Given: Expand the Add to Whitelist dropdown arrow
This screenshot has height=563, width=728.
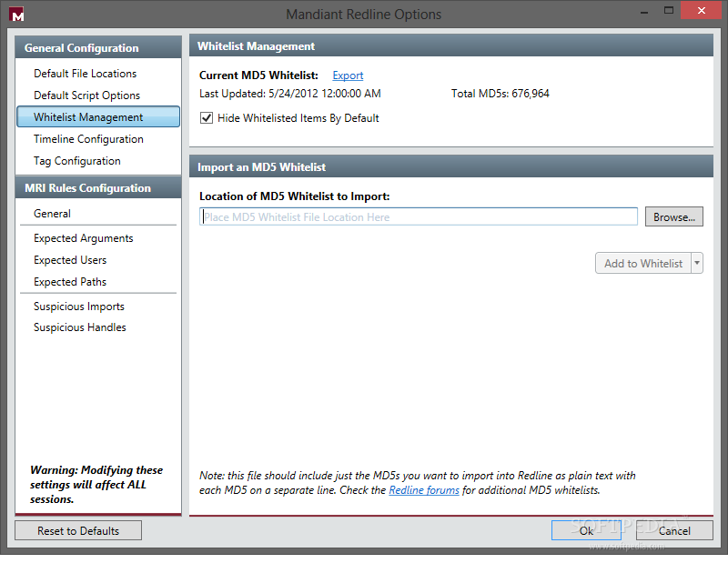Looking at the screenshot, I should (697, 263).
